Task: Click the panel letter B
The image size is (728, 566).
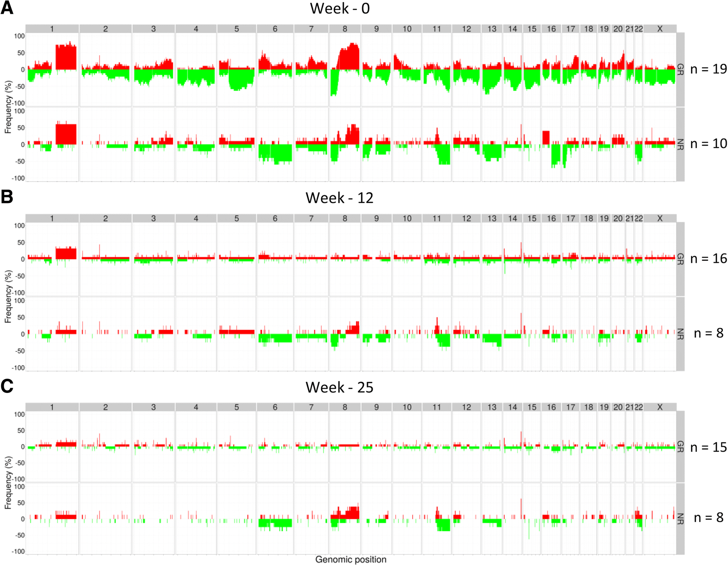Action: 7,197
